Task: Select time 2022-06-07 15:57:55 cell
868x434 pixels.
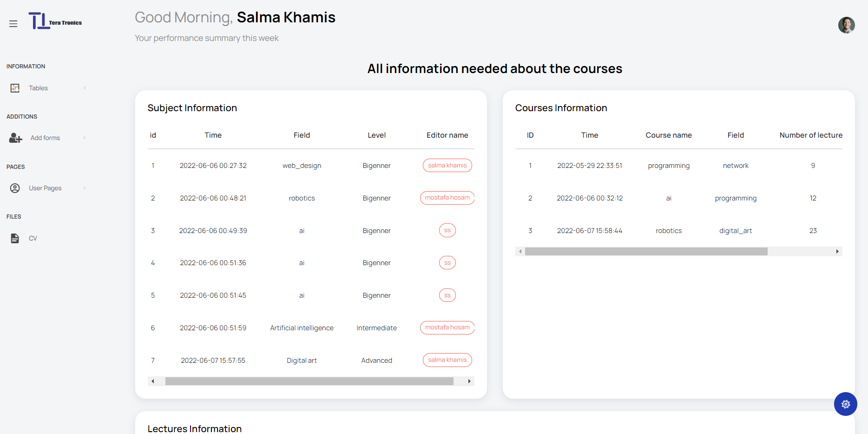Action: pyautogui.click(x=213, y=361)
